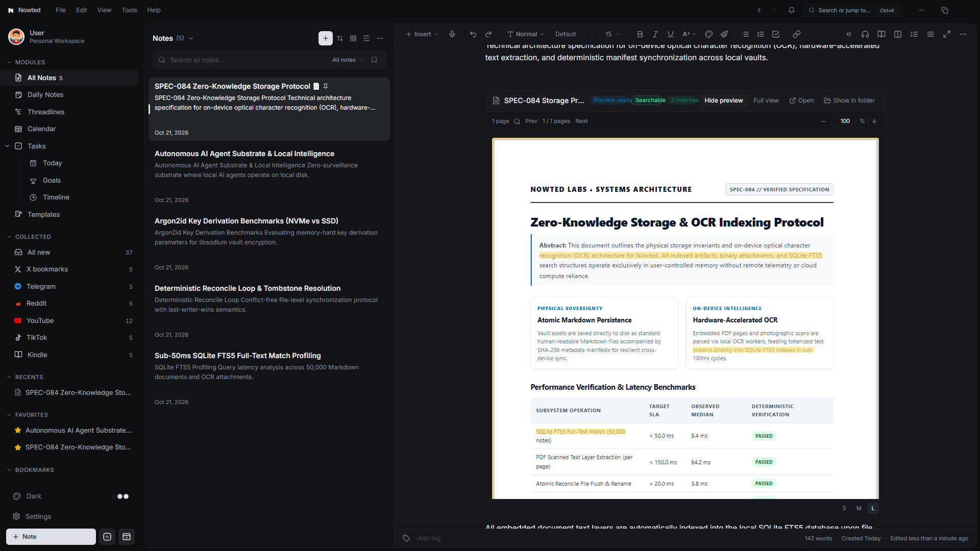Open the File menu

pyautogui.click(x=61, y=10)
